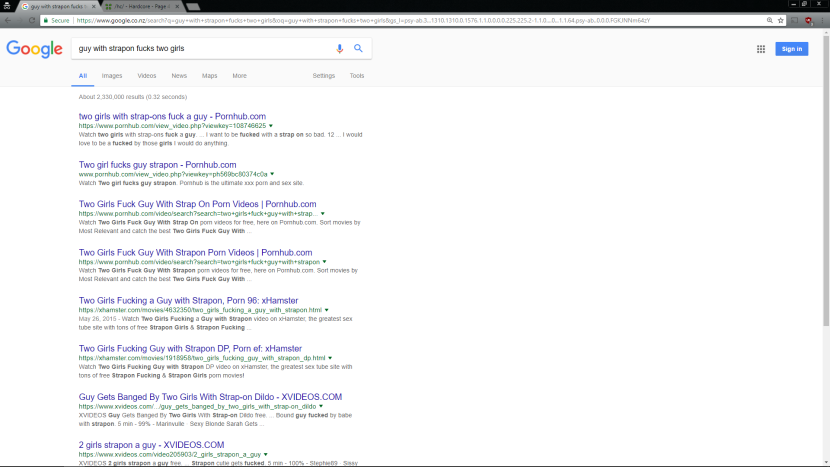Open the dropdown next to the second result's URL

point(272,174)
